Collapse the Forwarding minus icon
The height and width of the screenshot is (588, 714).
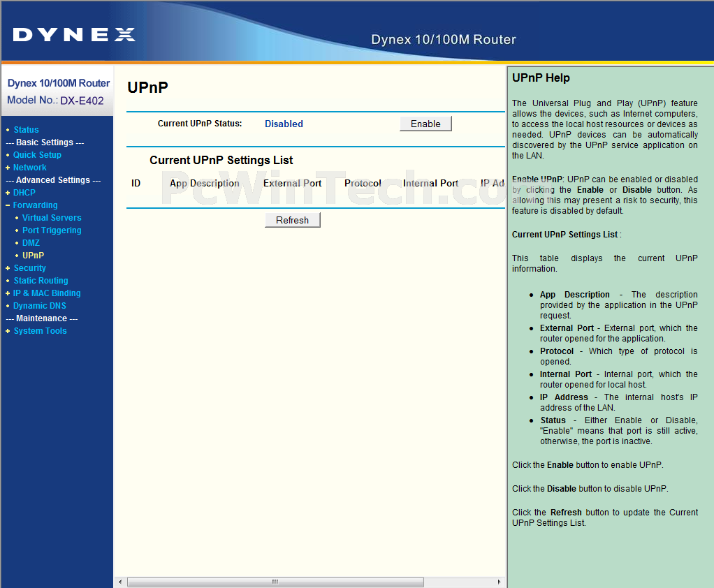pyautogui.click(x=8, y=205)
